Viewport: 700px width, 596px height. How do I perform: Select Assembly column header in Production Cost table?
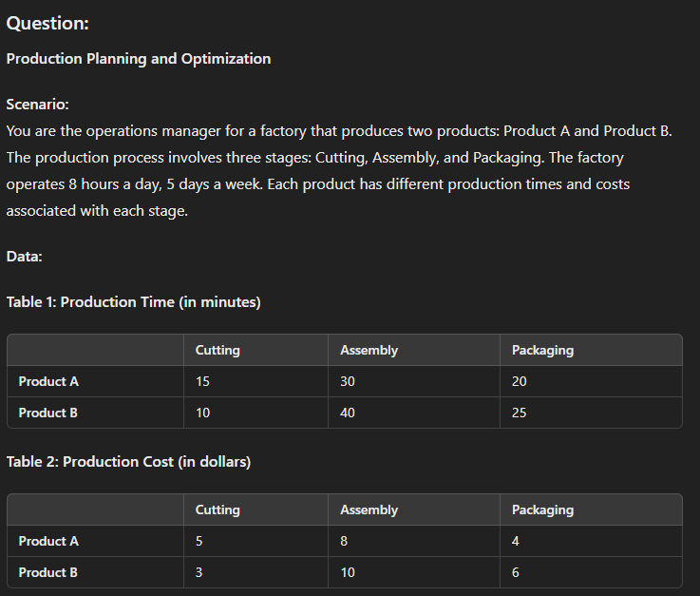[369, 509]
